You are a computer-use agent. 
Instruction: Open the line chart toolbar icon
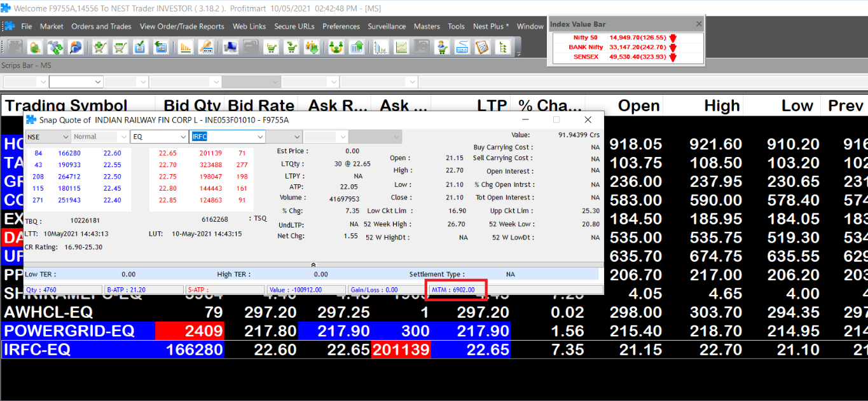point(401,47)
